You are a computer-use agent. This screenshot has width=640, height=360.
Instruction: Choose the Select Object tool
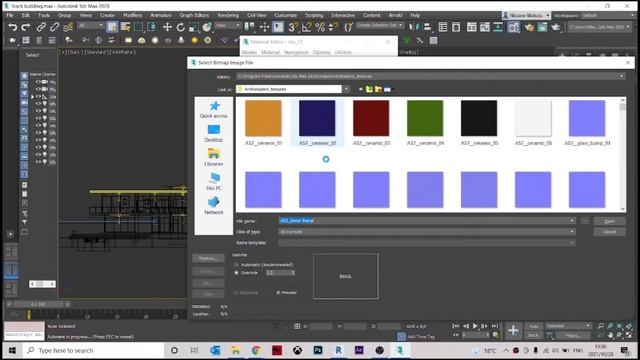(111, 27)
